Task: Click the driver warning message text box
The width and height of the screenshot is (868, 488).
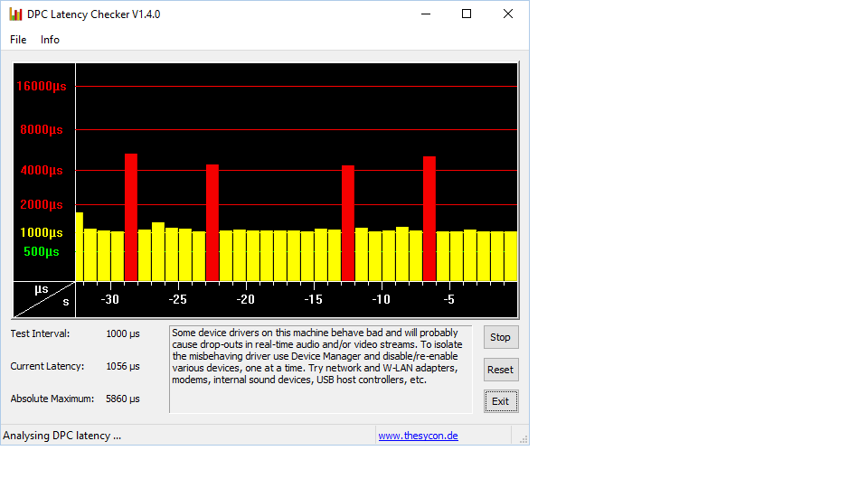Action: 320,369
